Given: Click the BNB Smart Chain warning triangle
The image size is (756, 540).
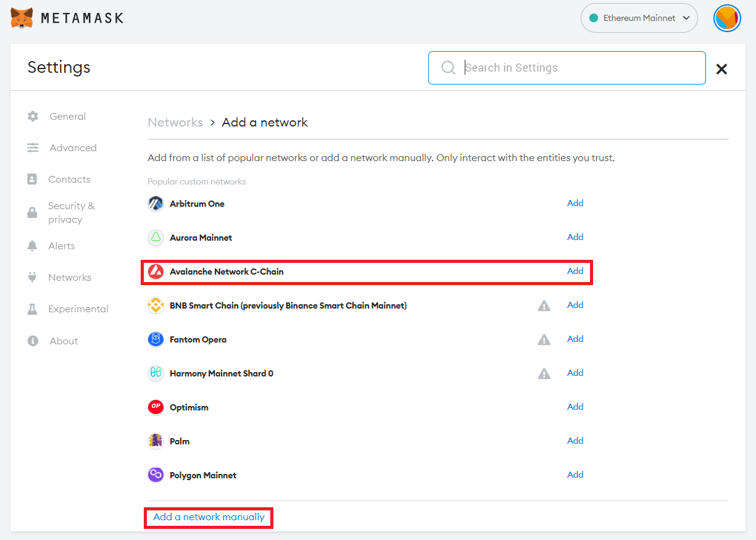Looking at the screenshot, I should coord(544,305).
